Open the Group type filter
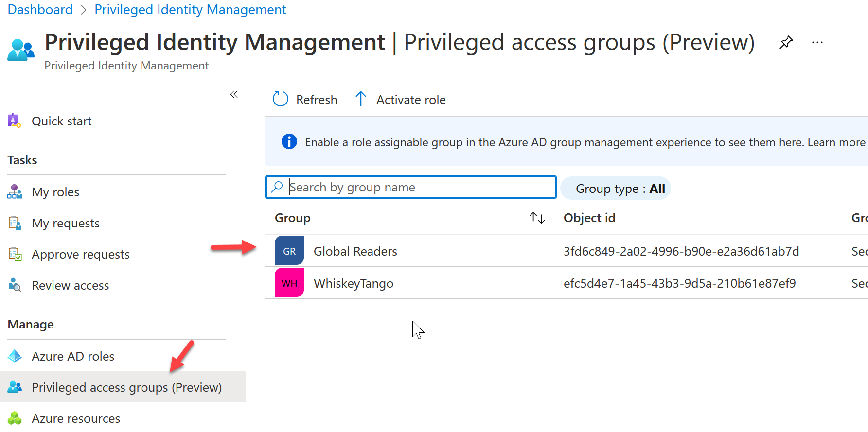868x432 pixels. click(616, 189)
